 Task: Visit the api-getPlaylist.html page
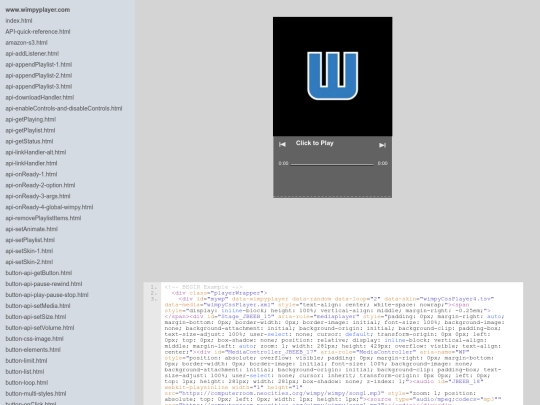(30, 131)
